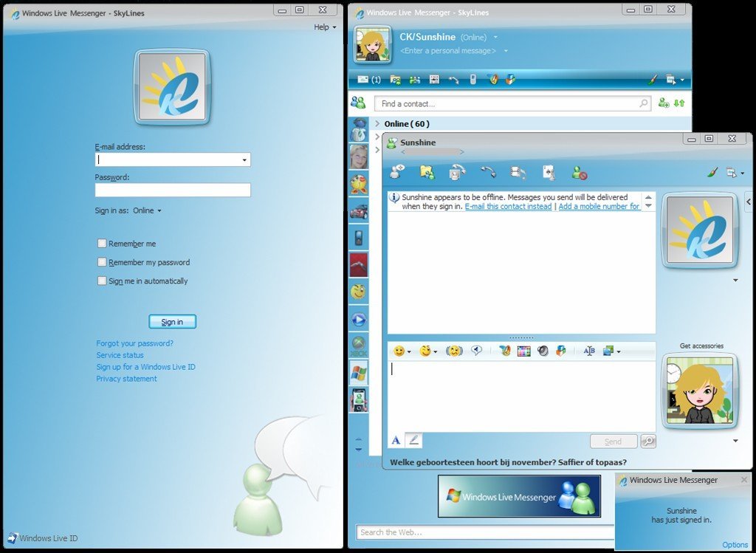This screenshot has height=553, width=756.
Task: Open the media player tab in the sidebar
Action: 358,319
